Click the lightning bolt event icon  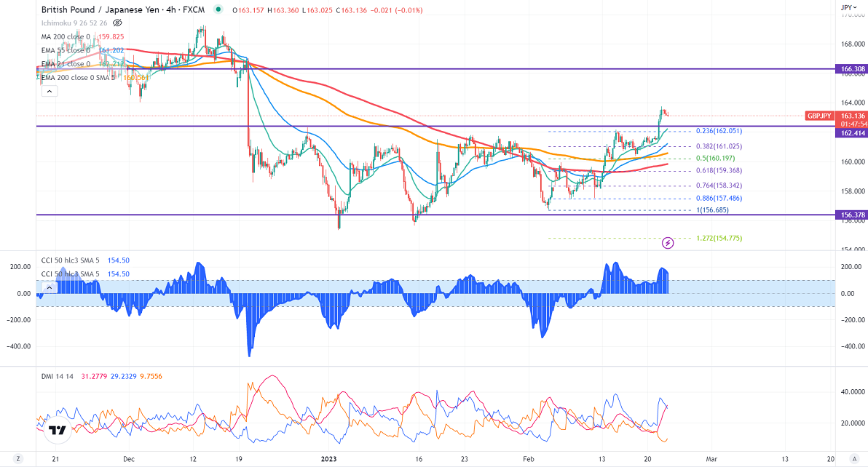point(668,242)
